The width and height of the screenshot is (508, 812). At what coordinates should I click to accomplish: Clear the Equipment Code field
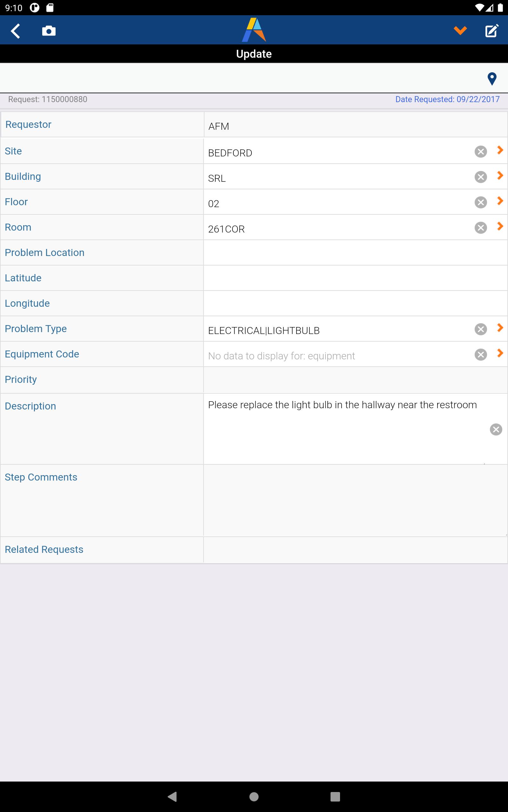tap(480, 354)
